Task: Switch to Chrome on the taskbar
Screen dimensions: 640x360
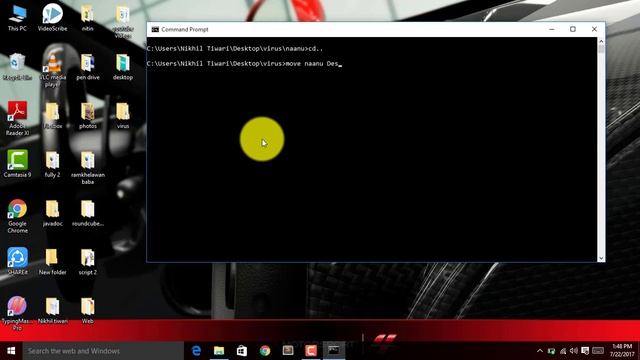Action: pyautogui.click(x=265, y=351)
